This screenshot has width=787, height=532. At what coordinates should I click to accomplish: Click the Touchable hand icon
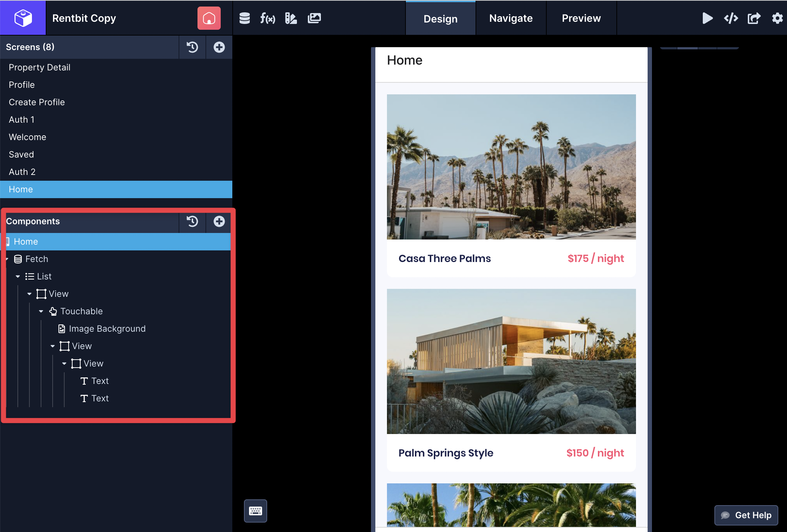[x=53, y=311]
